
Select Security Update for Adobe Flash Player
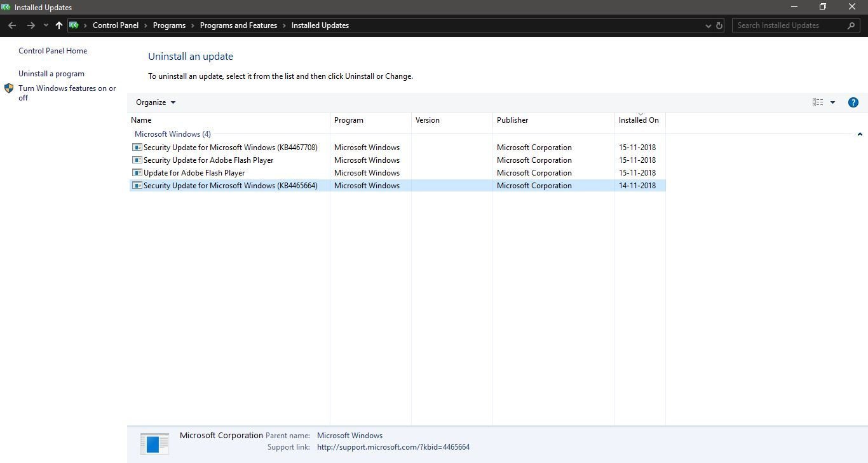398,160
